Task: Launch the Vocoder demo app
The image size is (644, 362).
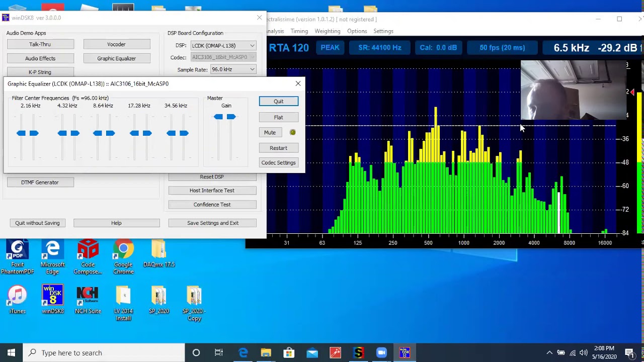Action: point(117,44)
